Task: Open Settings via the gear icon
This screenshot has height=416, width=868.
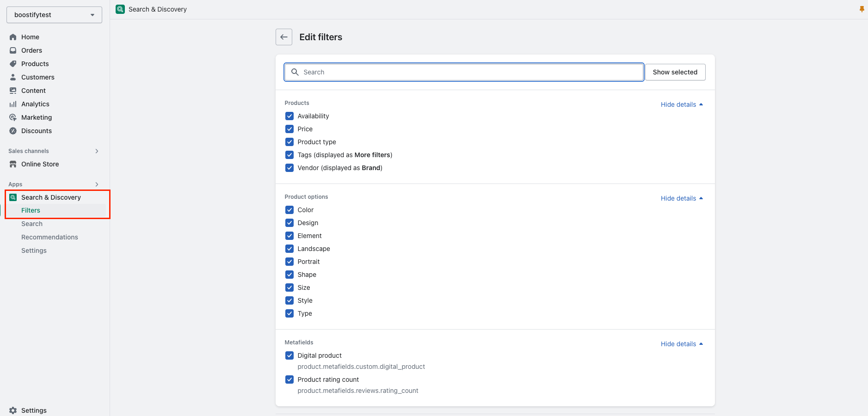Action: (x=14, y=410)
